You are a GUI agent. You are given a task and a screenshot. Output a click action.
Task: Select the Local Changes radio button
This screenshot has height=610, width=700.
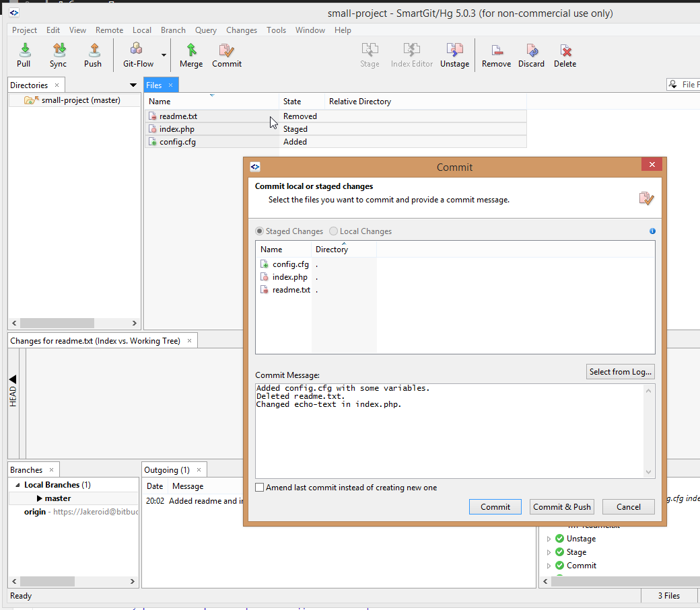pos(333,231)
